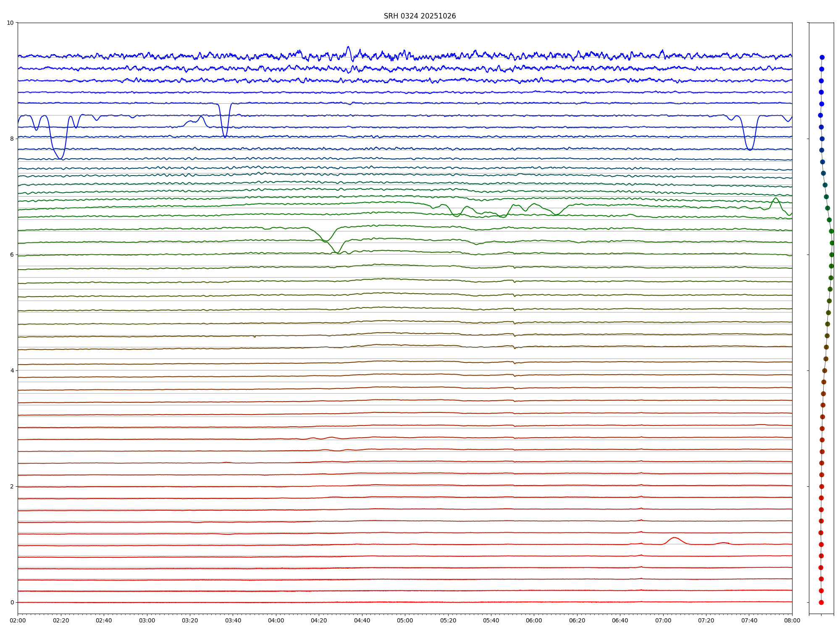Click the y-axis label 6
This screenshot has height=630, width=840.
[12, 255]
